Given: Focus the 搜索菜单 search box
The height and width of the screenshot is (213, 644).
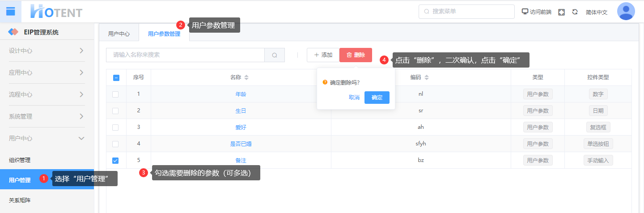Looking at the screenshot, I should (x=466, y=12).
